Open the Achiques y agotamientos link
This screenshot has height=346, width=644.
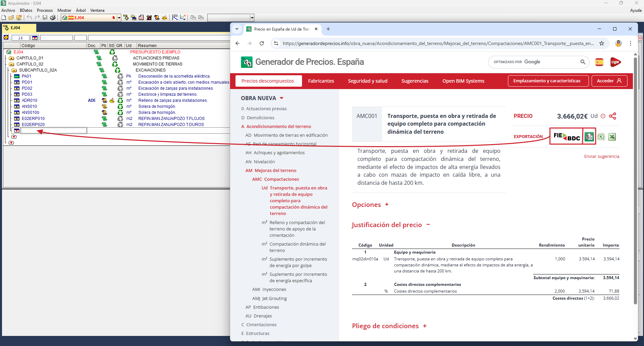(x=279, y=153)
